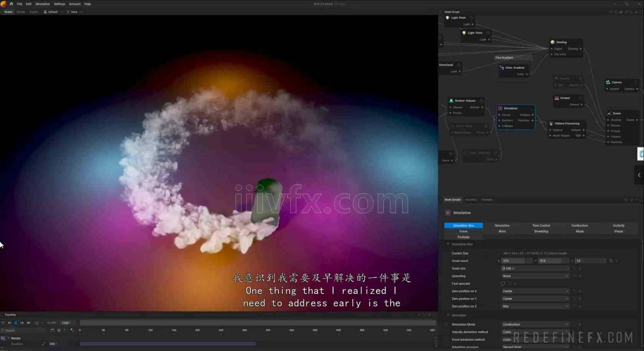The width and height of the screenshot is (644, 351).
Task: Expand the collapsed side panel arrow
Action: tap(639, 175)
